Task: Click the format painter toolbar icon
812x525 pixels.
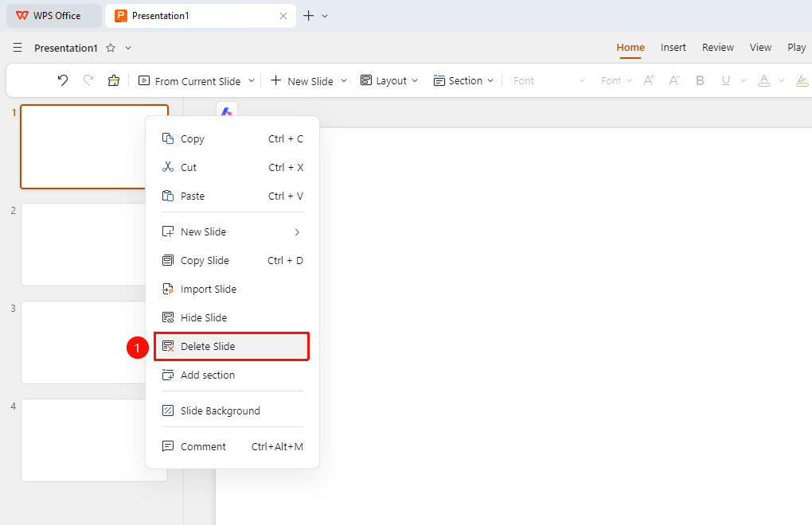Action: point(113,80)
